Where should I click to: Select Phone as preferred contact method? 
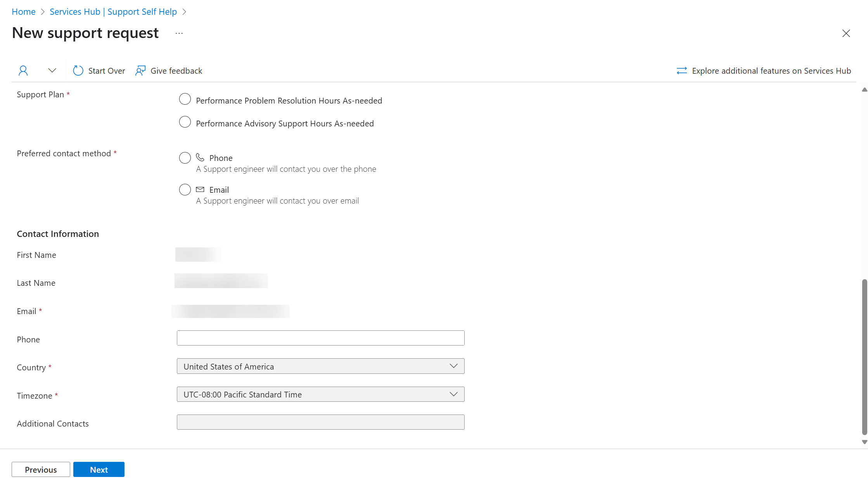184,157
